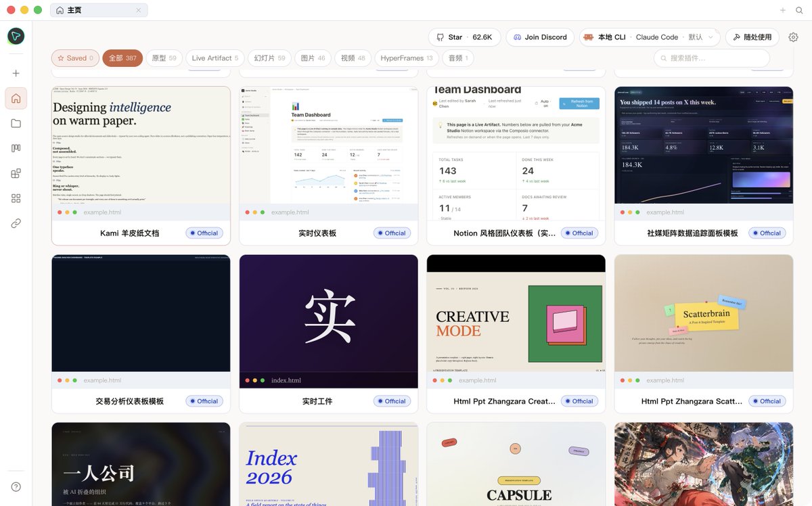Click the Join Discord button
This screenshot has width=812, height=506.
coord(540,37)
